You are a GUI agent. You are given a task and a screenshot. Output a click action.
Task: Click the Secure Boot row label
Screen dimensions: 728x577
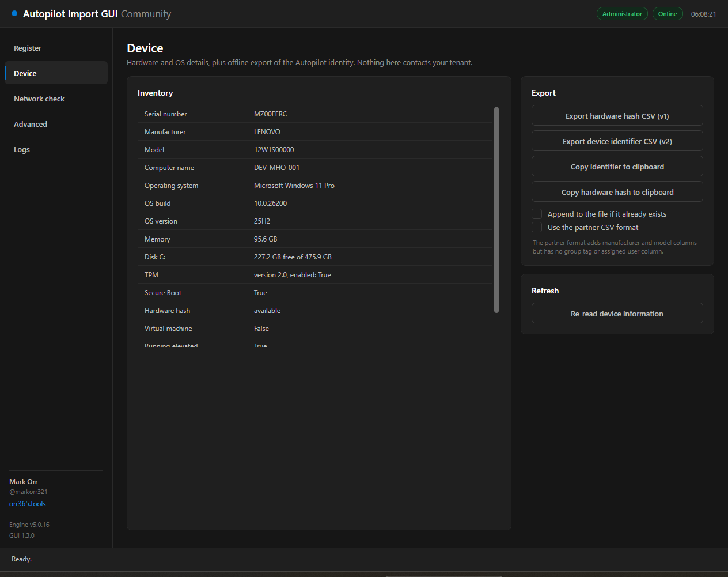[163, 293]
